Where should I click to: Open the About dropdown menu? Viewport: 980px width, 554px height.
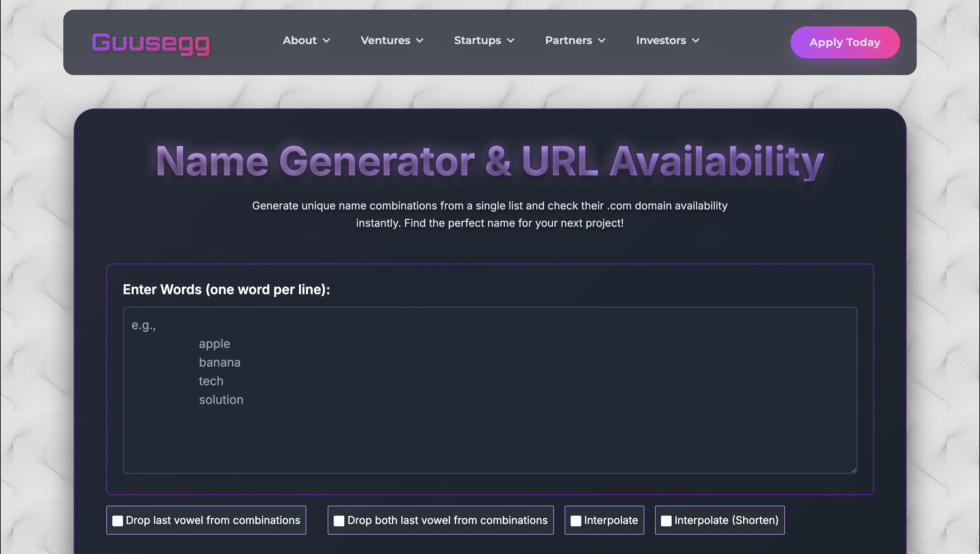[x=300, y=40]
